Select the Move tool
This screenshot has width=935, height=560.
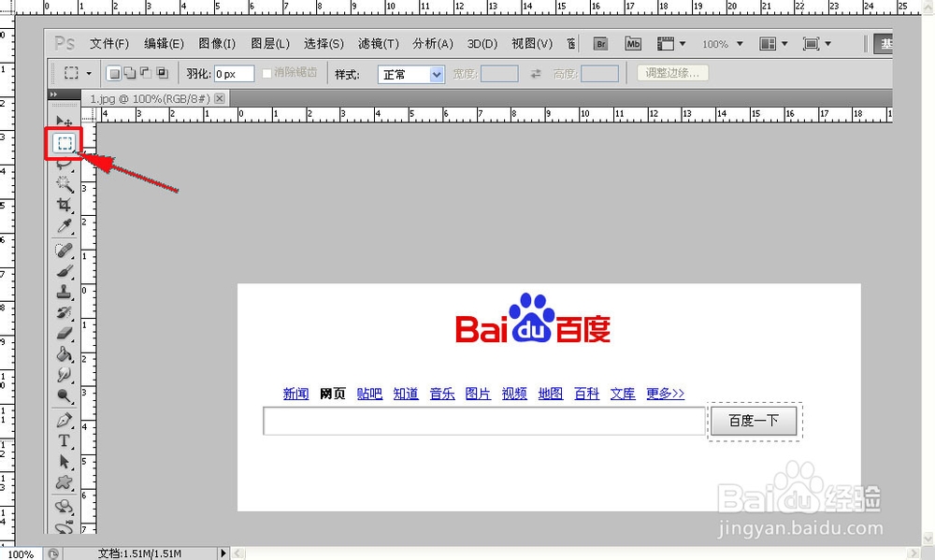pyautogui.click(x=65, y=121)
